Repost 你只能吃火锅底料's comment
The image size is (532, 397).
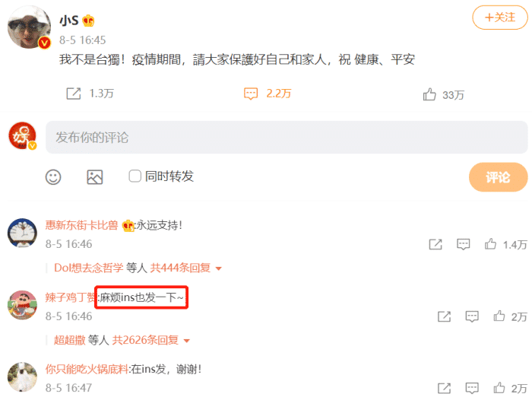[444, 388]
